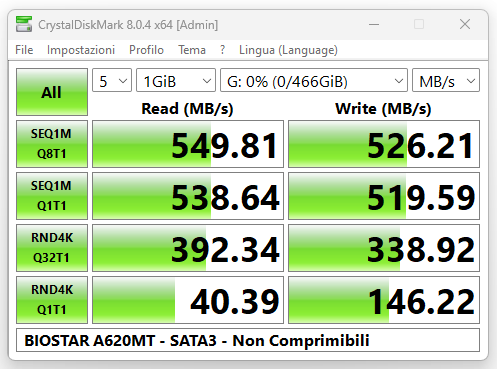
Task: Click the 549.81 read result cell
Action: pyautogui.click(x=188, y=144)
